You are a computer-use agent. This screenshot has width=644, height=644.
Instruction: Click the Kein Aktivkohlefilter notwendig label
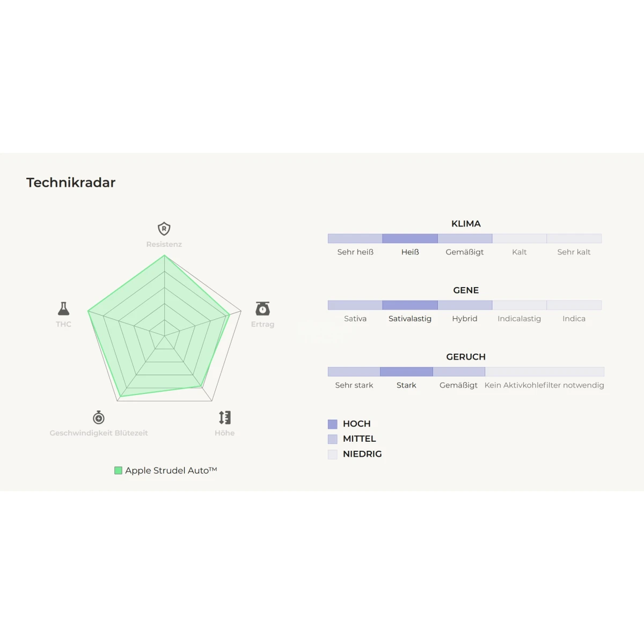point(544,385)
